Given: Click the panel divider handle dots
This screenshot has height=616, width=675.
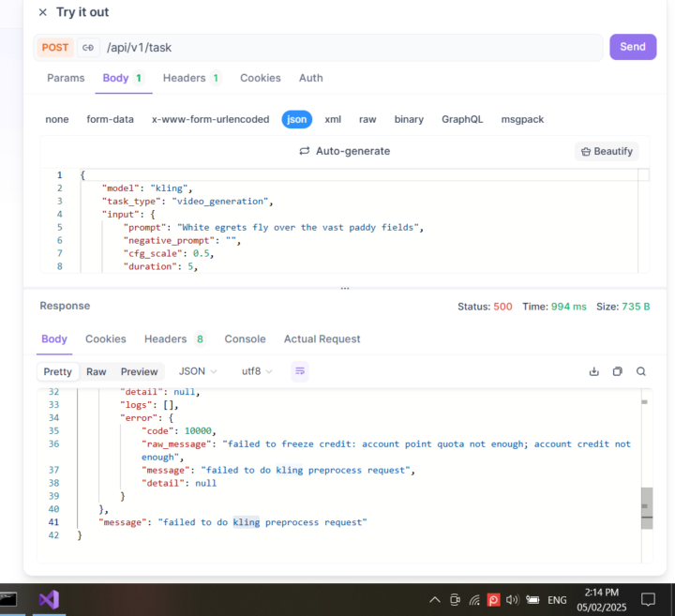Looking at the screenshot, I should [345, 289].
